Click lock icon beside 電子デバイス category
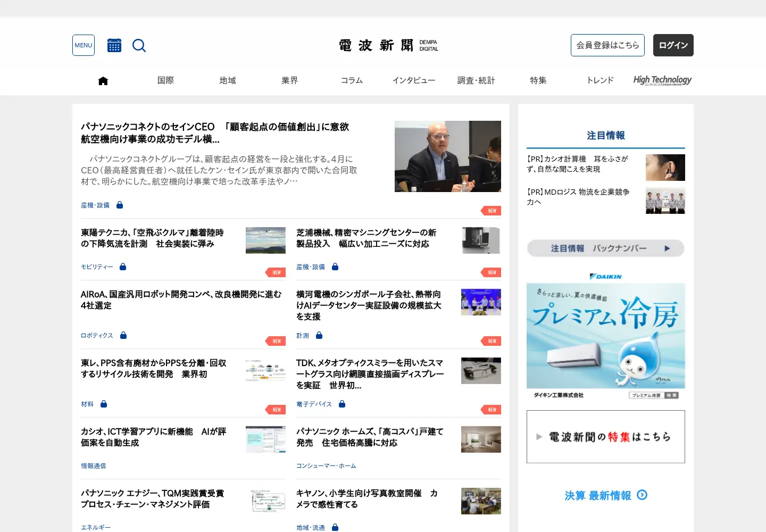 pyautogui.click(x=342, y=404)
